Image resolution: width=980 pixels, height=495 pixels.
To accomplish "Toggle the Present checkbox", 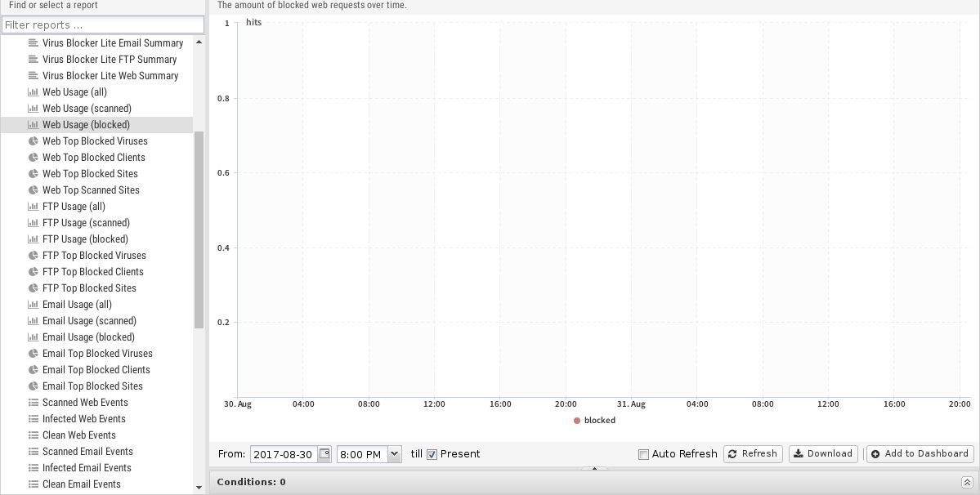I will click(x=432, y=454).
